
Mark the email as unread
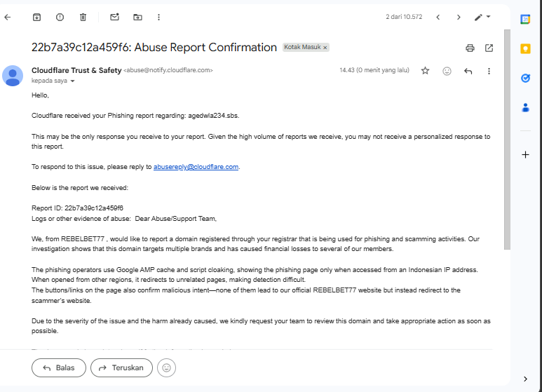115,17
